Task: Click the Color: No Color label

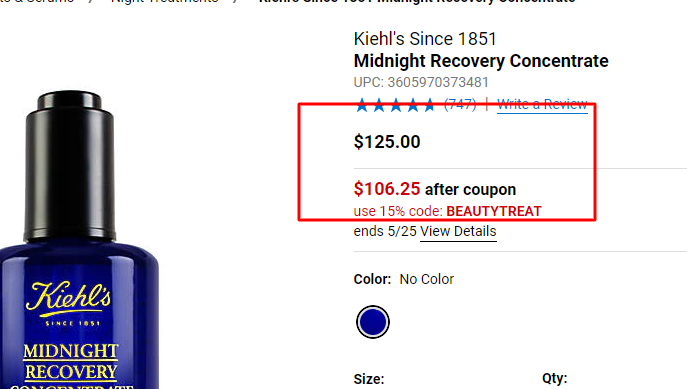Action: tap(404, 279)
